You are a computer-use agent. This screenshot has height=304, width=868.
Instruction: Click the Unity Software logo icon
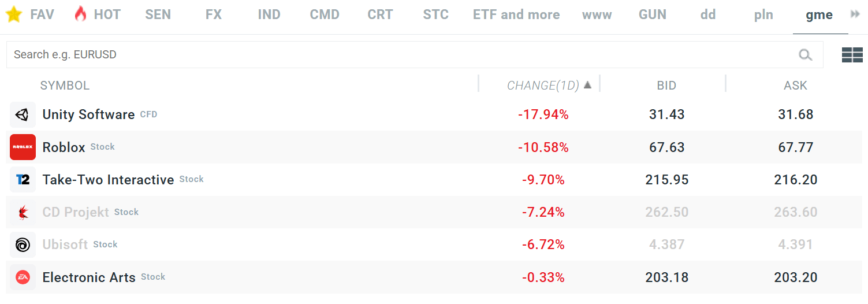pyautogui.click(x=23, y=114)
